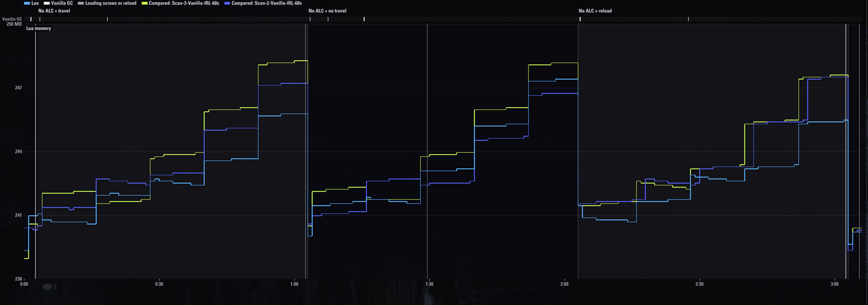Click the 2:30 time axis label

[x=699, y=284]
